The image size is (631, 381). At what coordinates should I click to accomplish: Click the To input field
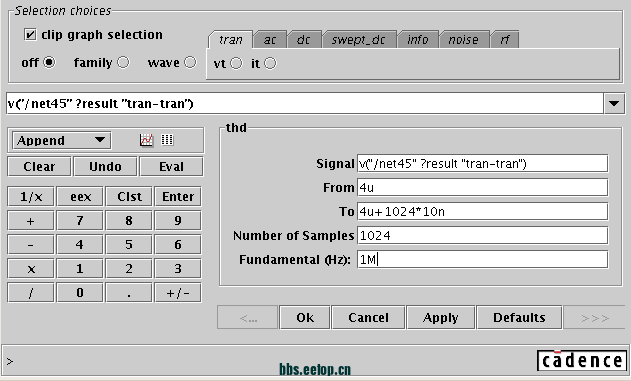coord(483,212)
